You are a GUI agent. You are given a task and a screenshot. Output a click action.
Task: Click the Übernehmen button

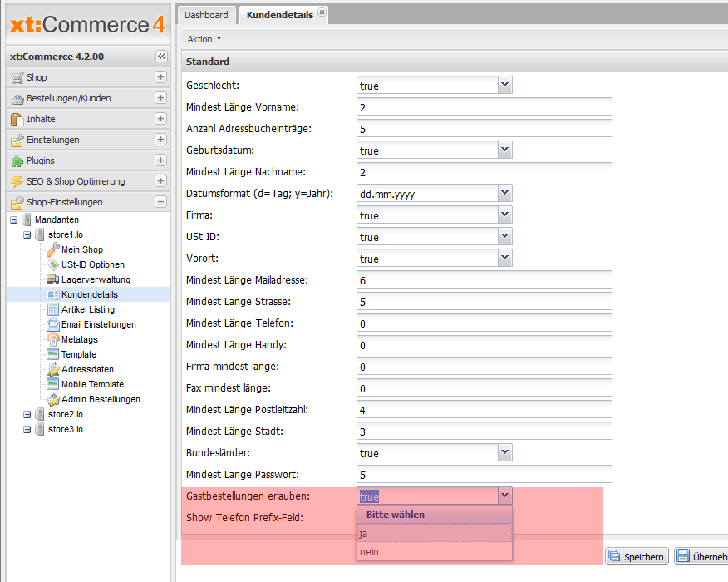pos(702,556)
